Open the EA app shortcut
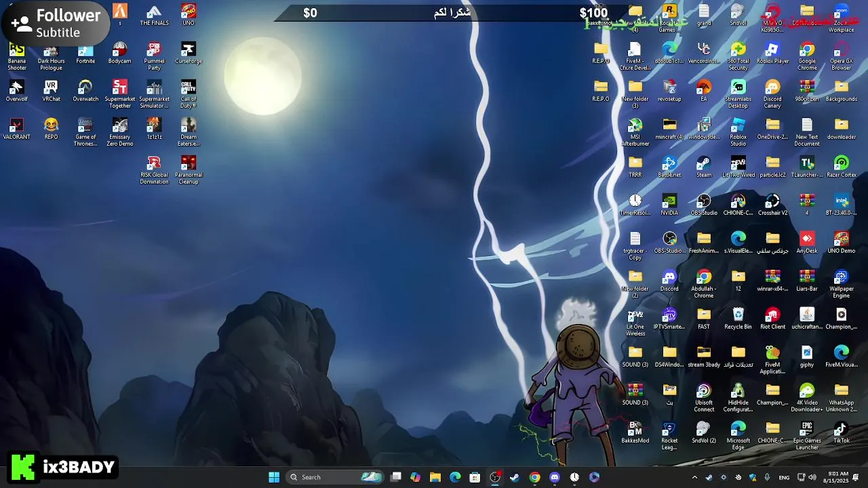 [x=704, y=91]
